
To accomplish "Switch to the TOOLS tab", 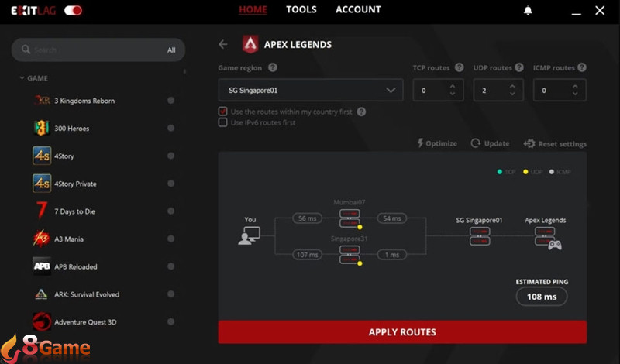I will point(301,10).
